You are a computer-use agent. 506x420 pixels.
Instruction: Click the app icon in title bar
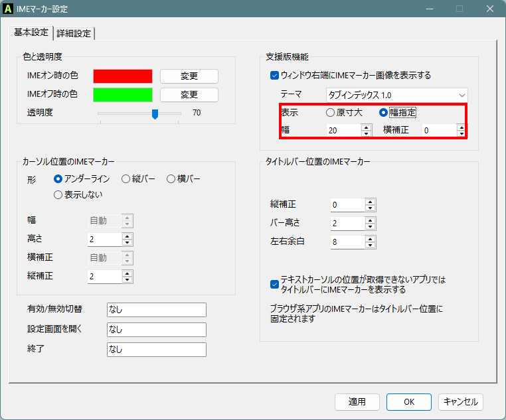[8, 9]
